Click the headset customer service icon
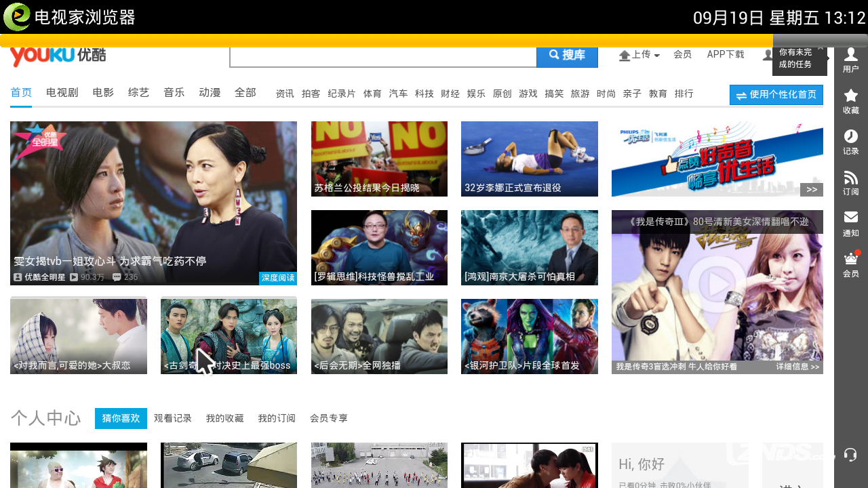The image size is (868, 488). click(x=850, y=455)
